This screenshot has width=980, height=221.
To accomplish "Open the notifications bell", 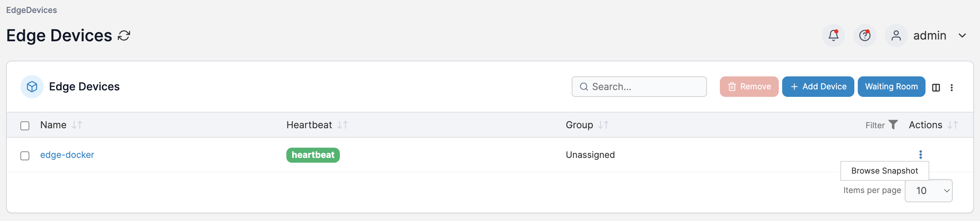I will (x=833, y=35).
